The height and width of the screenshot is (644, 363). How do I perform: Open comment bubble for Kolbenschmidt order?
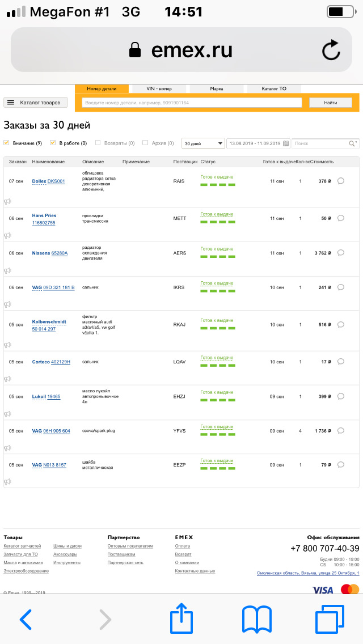pos(340,324)
